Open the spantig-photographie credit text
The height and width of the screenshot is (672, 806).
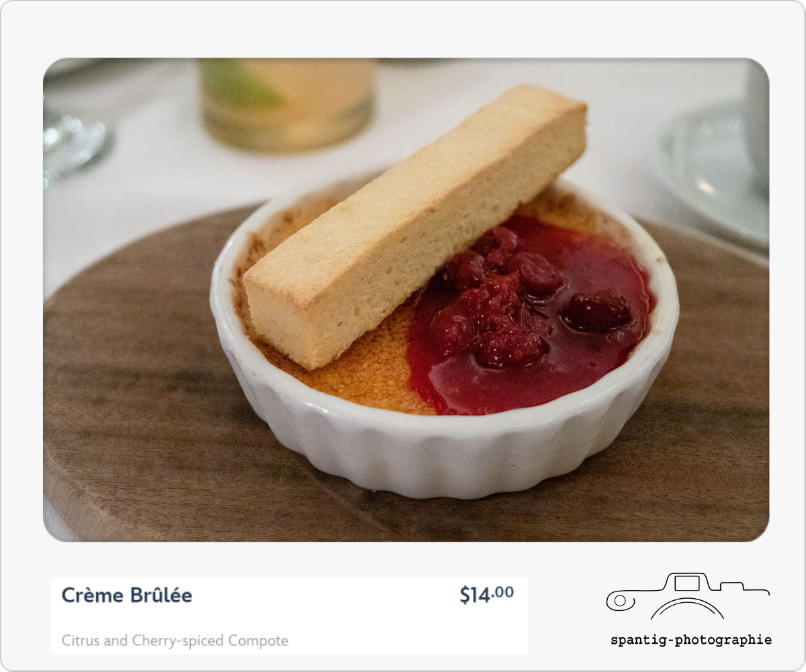click(691, 640)
